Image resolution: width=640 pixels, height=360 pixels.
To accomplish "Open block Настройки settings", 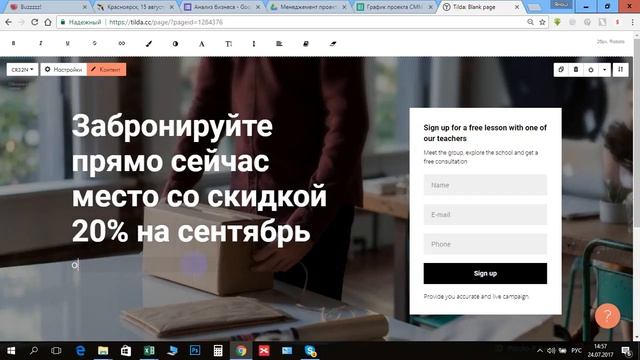I will pyautogui.click(x=63, y=69).
